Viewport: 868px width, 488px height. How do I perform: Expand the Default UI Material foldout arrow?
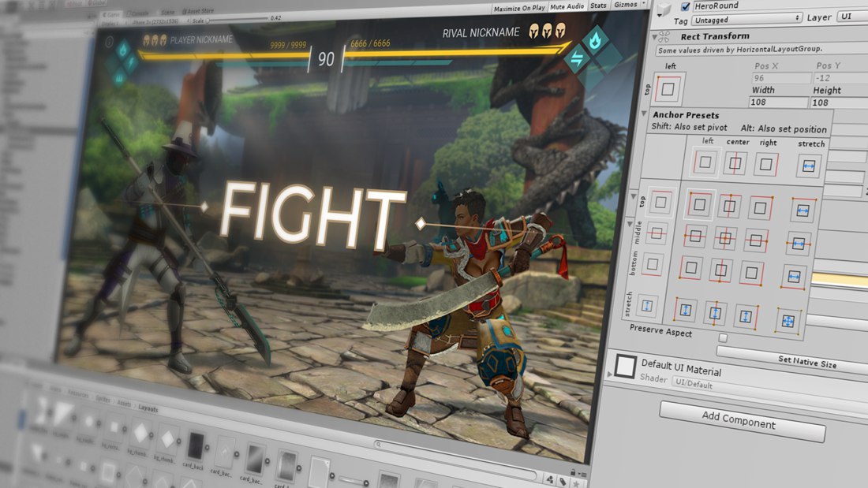coord(610,374)
